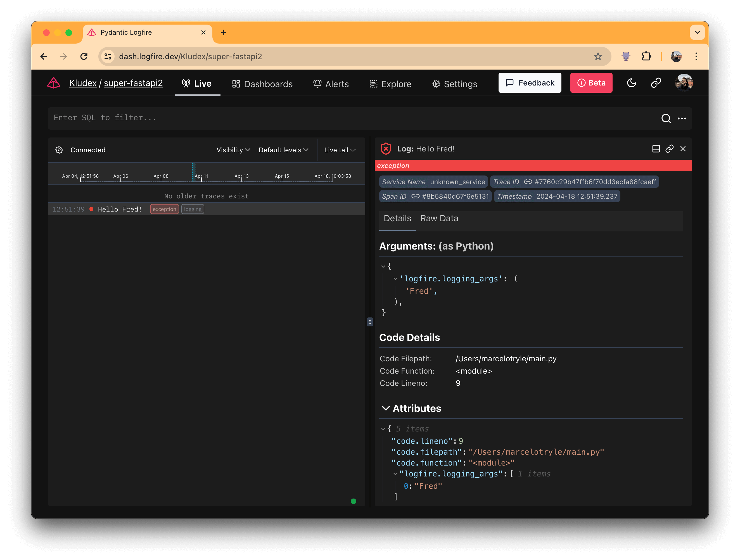Close the Log Hello Fred details panel
This screenshot has width=740, height=560.
click(683, 149)
